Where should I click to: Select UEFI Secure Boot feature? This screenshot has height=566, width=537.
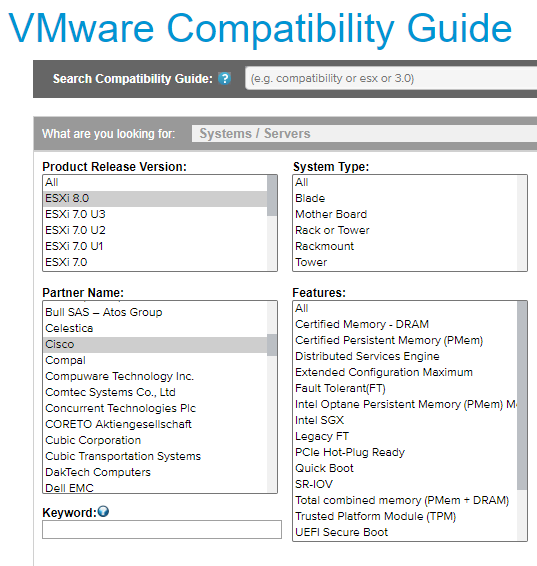pos(405,532)
